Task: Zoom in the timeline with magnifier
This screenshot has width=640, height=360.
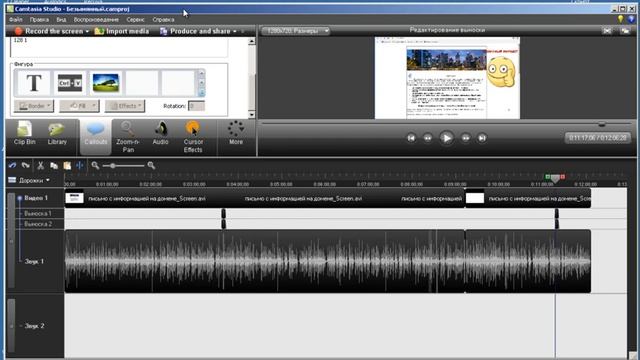Action: click(151, 165)
